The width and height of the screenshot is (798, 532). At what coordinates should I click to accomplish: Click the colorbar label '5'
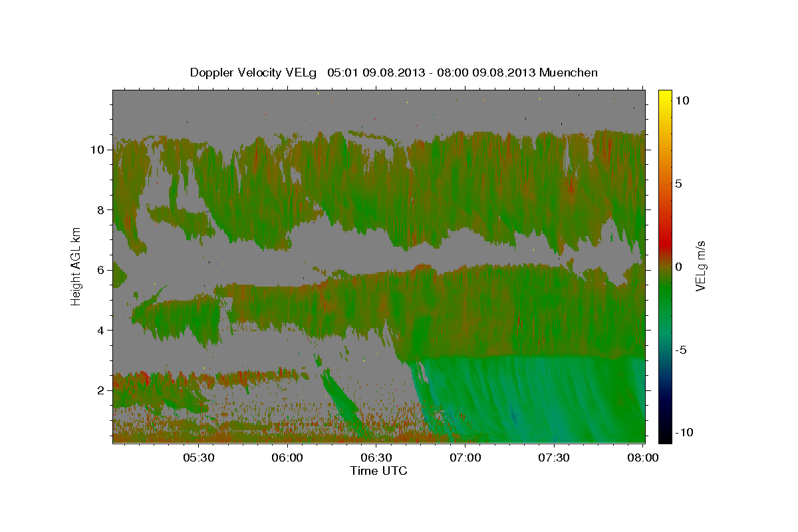[x=679, y=183]
